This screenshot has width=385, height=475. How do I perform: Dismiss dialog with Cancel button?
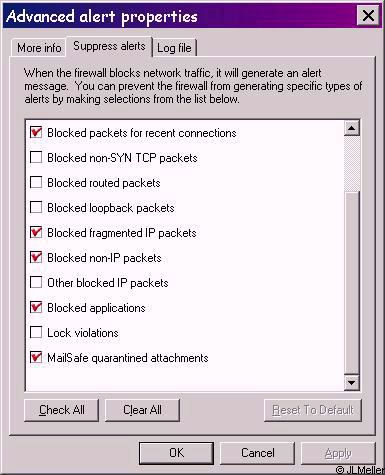[x=258, y=453]
